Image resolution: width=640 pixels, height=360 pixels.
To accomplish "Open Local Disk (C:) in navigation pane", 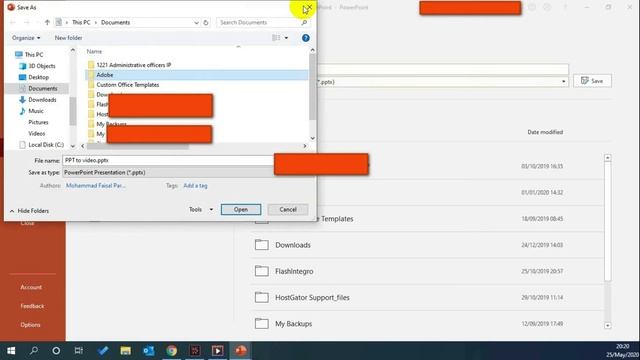I will click(46, 145).
